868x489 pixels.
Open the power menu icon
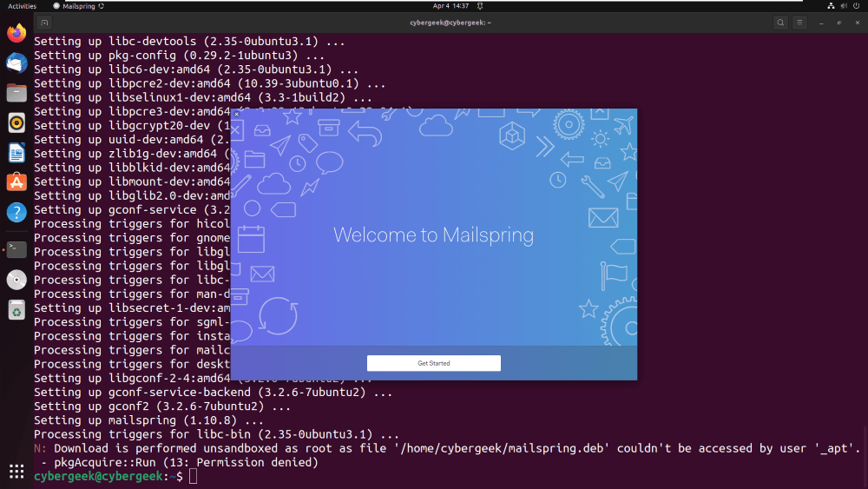click(857, 6)
